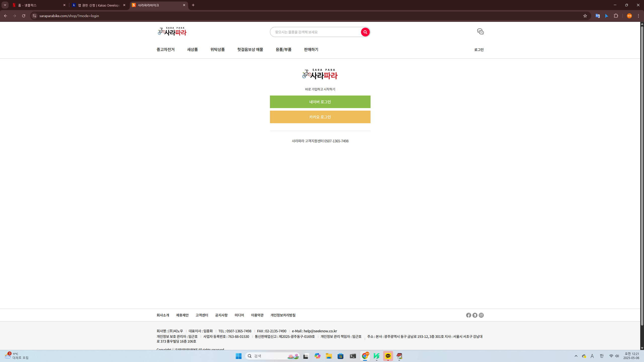The image size is (644, 362).
Task: Click the 카카오 로그인 button
Action: (320, 117)
